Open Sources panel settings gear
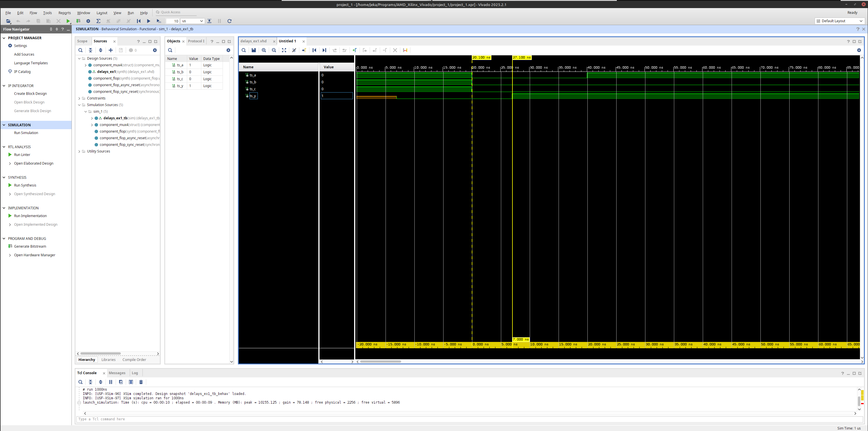 click(155, 50)
